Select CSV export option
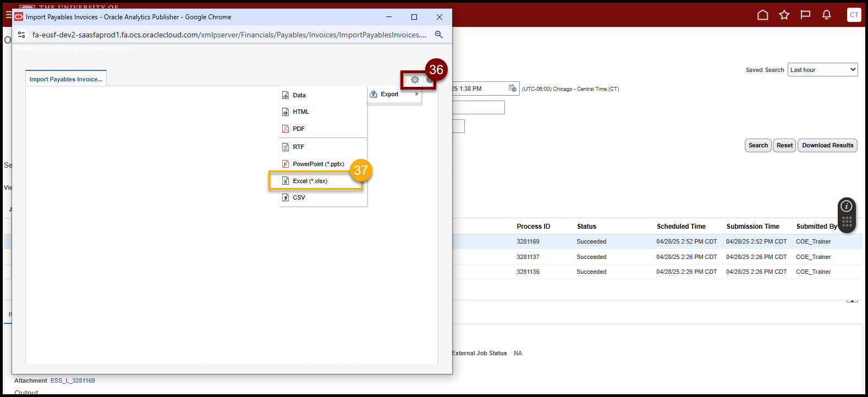 point(299,197)
